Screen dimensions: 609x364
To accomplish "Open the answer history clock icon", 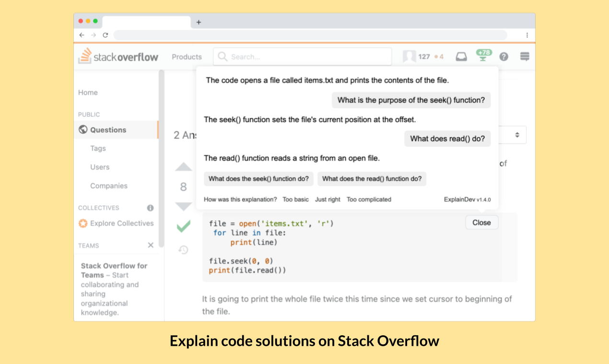I will [x=183, y=250].
